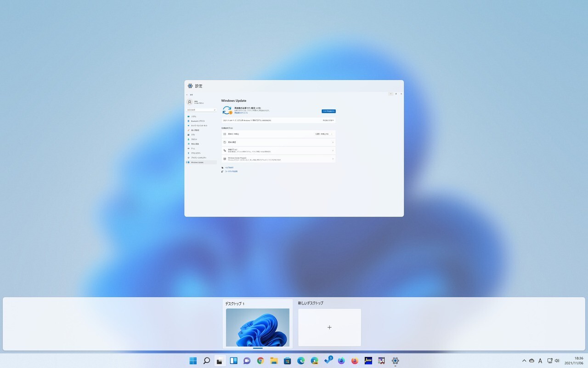Screen dimensions: 588x368
Task: Select Bluetooth とデバイス in the Settings sidebar
Action: click(x=201, y=121)
